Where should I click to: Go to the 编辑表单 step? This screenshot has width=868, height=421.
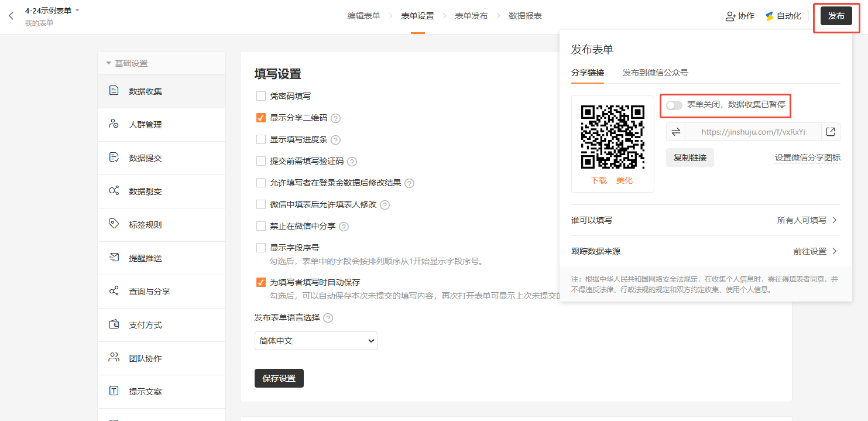click(363, 16)
